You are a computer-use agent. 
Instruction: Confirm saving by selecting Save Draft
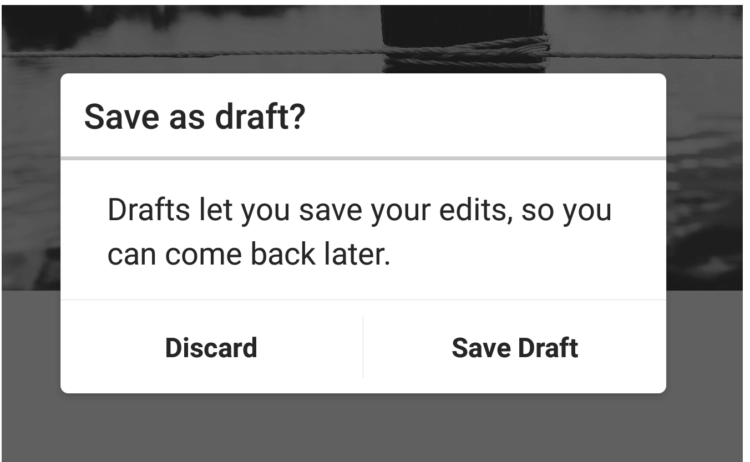[515, 347]
